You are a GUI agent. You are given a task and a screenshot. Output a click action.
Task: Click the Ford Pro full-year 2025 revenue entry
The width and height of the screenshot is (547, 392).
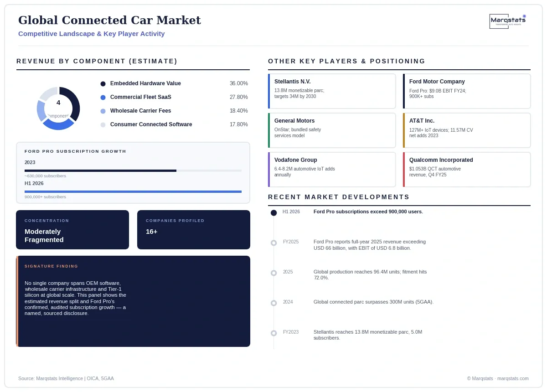tap(370, 245)
